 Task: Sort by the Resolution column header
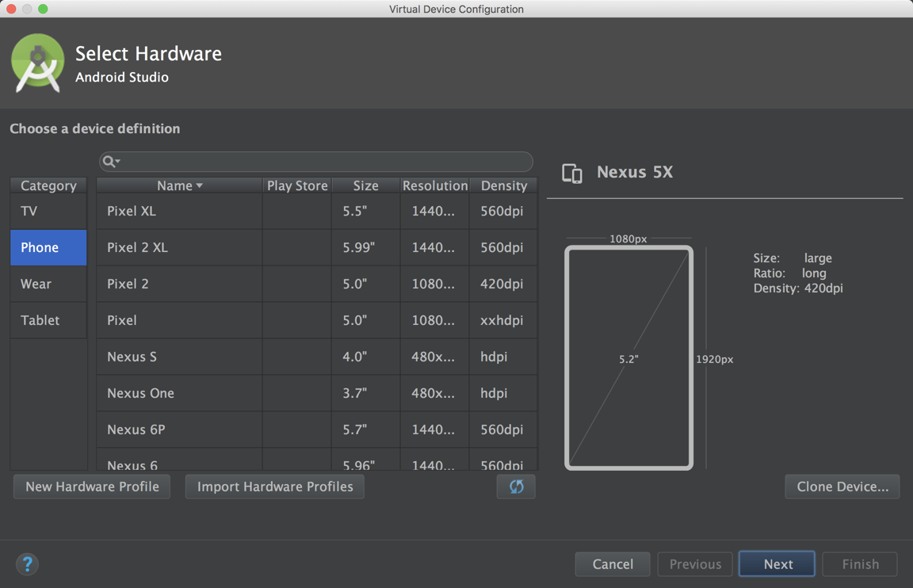[x=435, y=185]
